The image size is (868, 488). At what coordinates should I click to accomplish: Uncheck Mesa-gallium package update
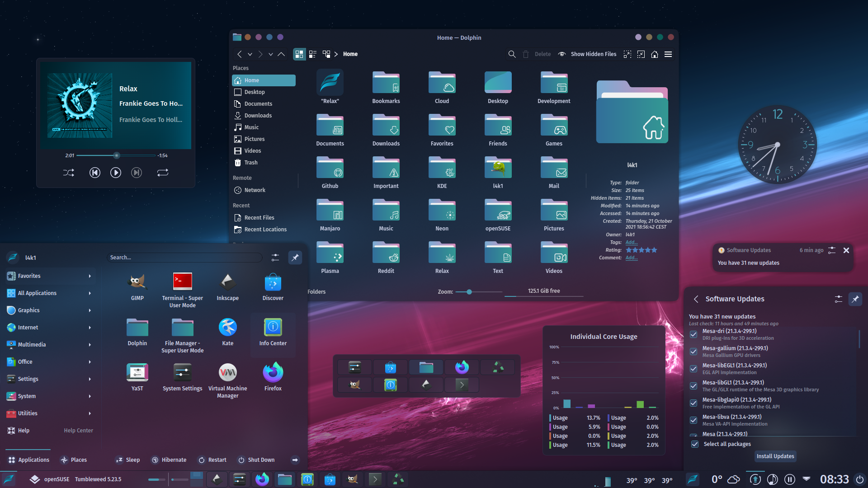693,352
